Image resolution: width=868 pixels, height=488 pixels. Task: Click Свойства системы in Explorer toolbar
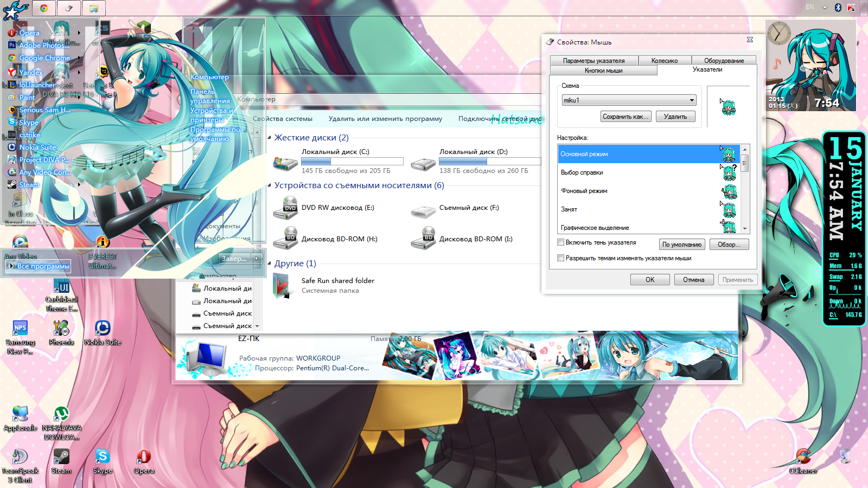point(283,119)
